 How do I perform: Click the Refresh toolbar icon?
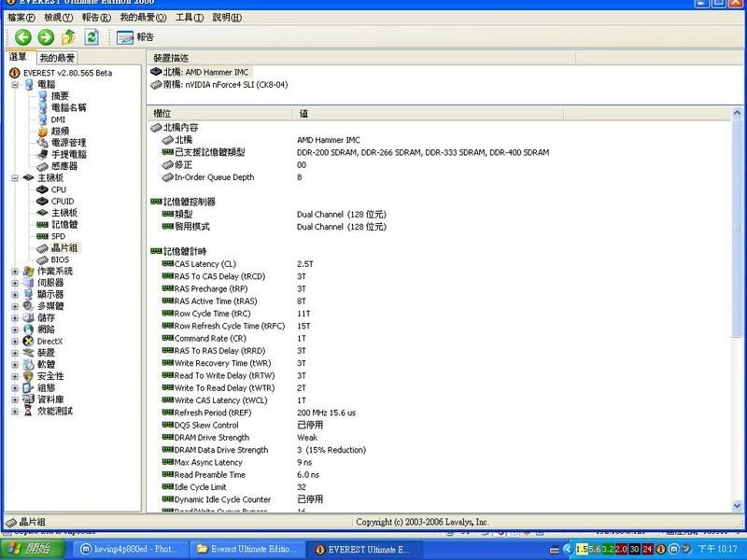(92, 37)
